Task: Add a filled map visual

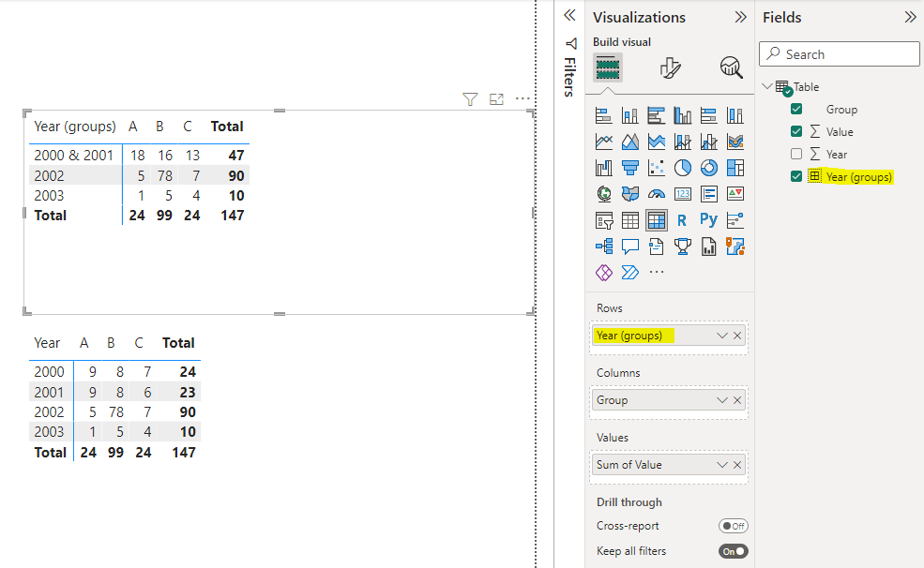Action: 630,194
